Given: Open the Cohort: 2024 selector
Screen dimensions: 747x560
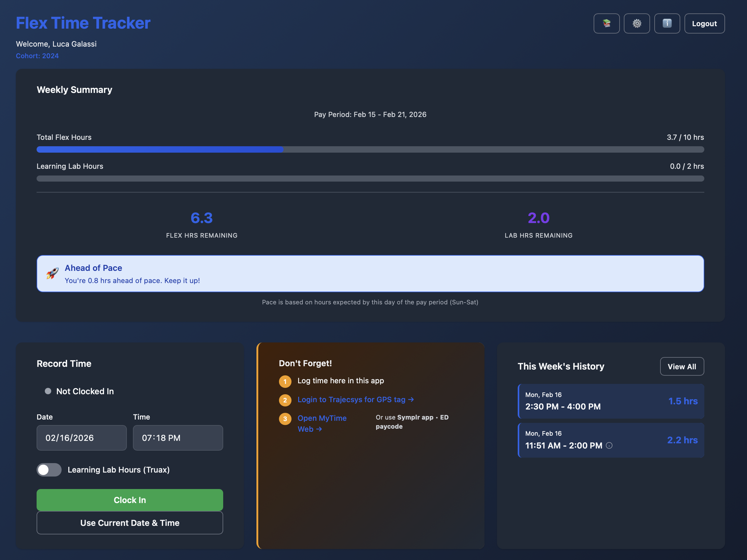Looking at the screenshot, I should [37, 56].
